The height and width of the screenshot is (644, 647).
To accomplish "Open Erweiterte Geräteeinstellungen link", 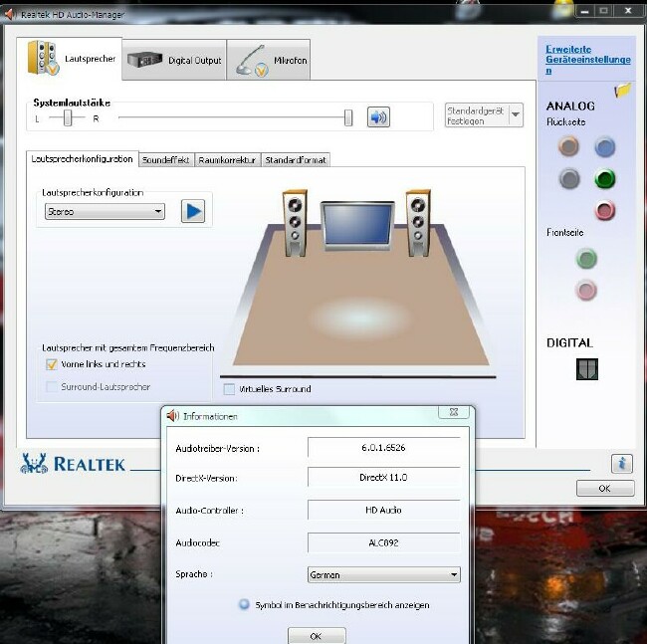I will point(588,60).
